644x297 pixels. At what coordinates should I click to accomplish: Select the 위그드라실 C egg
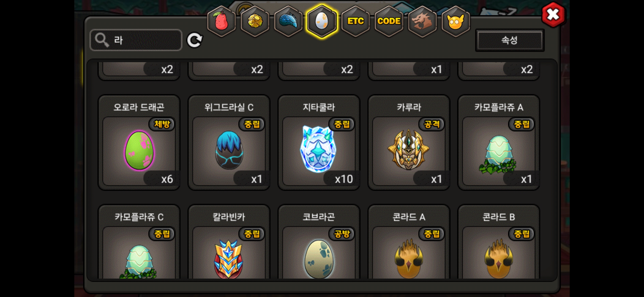click(x=229, y=142)
